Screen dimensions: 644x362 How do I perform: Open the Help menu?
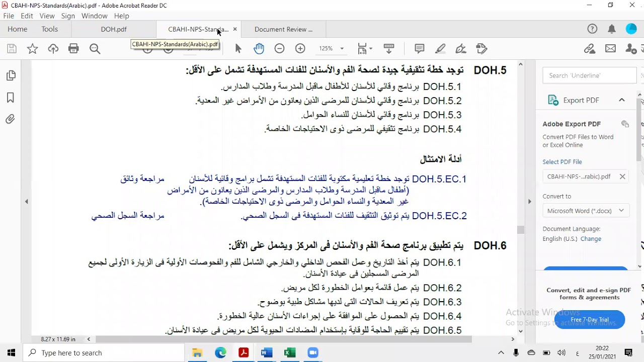[x=122, y=16]
